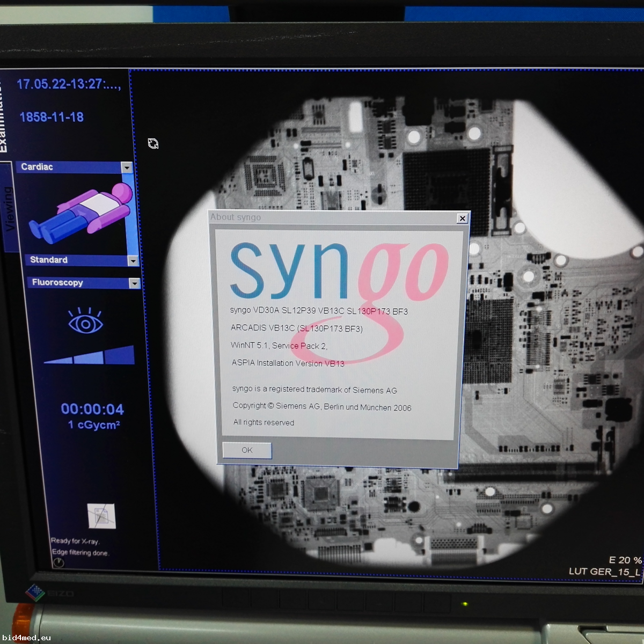Image resolution: width=644 pixels, height=644 pixels.
Task: Click the Copyright Siemens AG line
Action: tap(322, 407)
